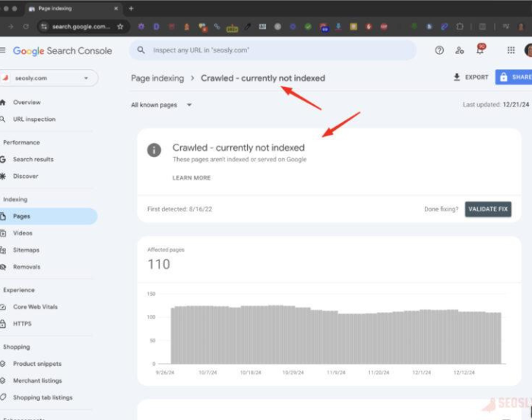Open the notifications bell icon
This screenshot has width=532, height=420.
pos(480,50)
